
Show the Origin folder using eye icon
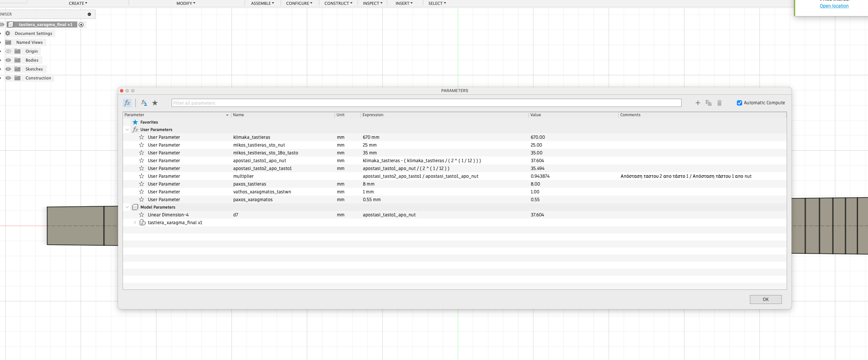[8, 51]
